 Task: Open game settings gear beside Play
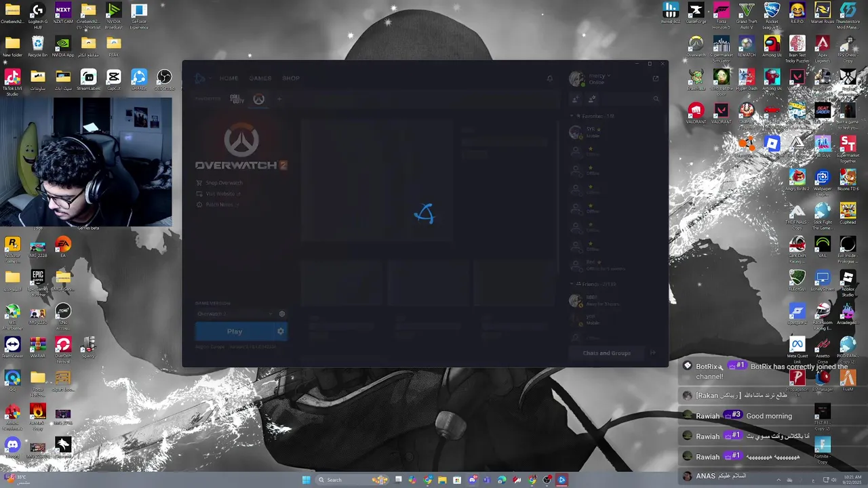(281, 331)
